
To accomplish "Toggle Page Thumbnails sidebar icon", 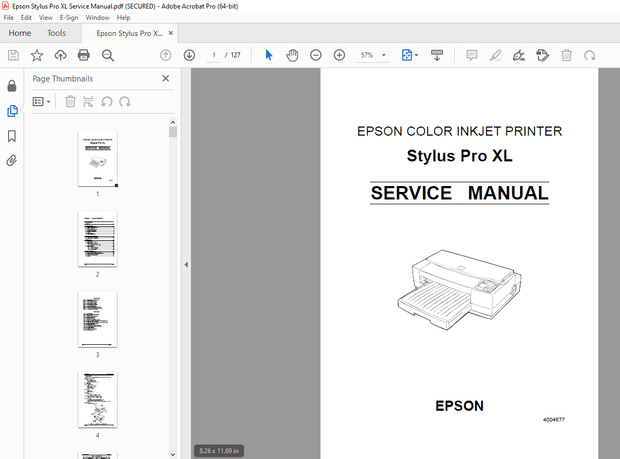I will [x=12, y=111].
